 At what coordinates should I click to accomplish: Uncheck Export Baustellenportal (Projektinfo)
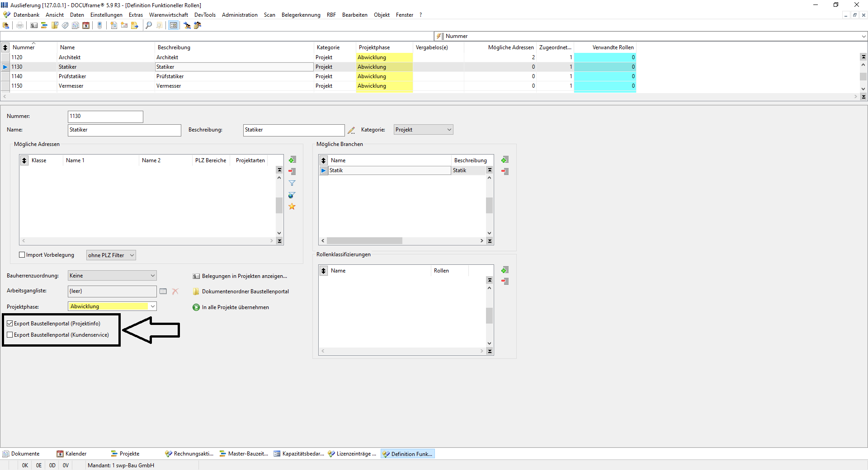coord(10,324)
